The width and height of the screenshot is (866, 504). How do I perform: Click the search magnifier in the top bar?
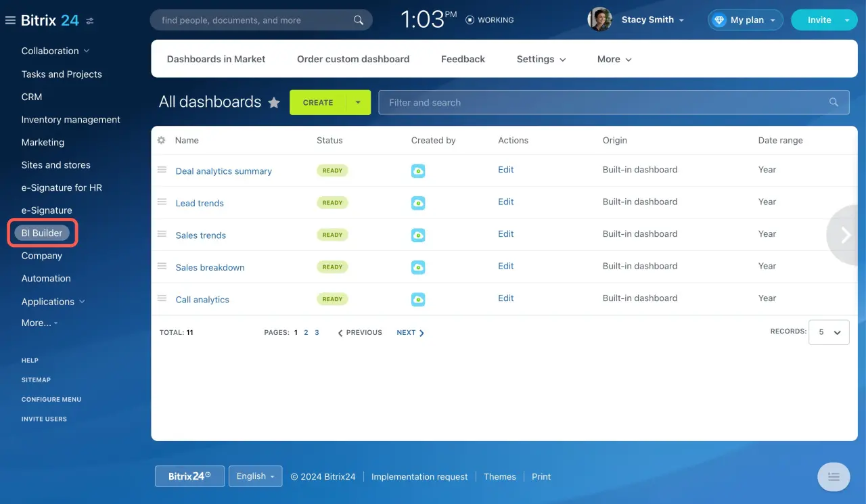[x=359, y=20]
